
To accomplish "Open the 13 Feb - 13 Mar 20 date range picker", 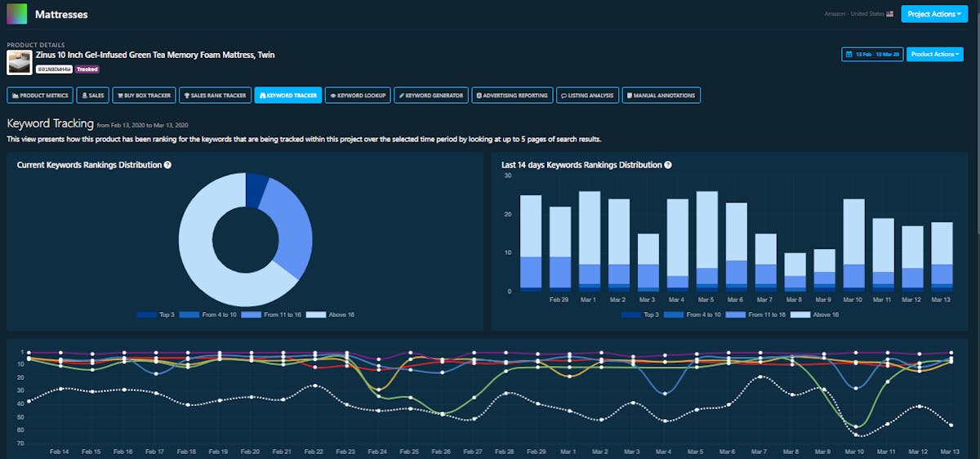I will (872, 54).
